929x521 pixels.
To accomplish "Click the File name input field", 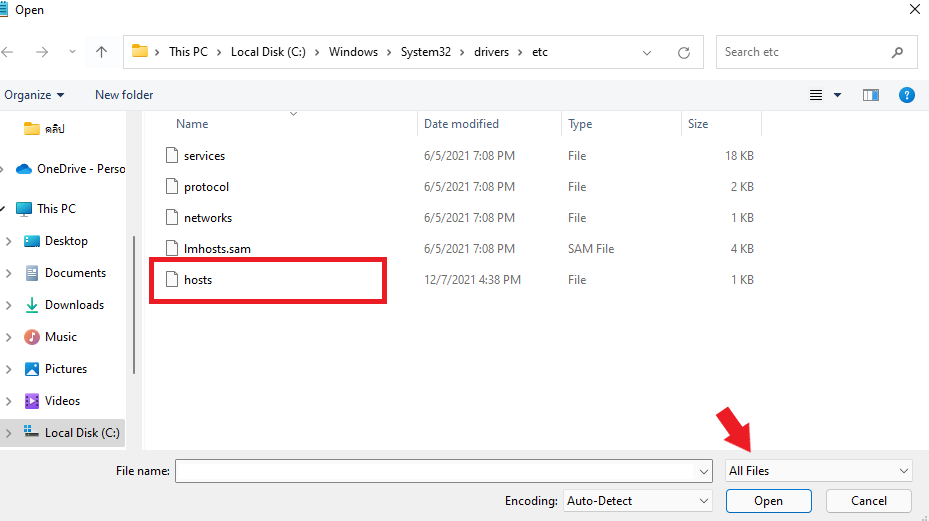I will (x=435, y=471).
